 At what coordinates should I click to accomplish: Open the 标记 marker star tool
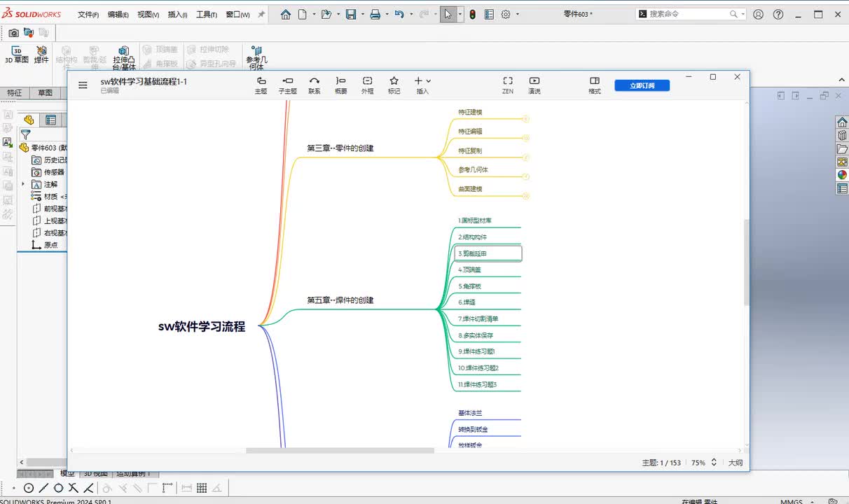click(394, 85)
